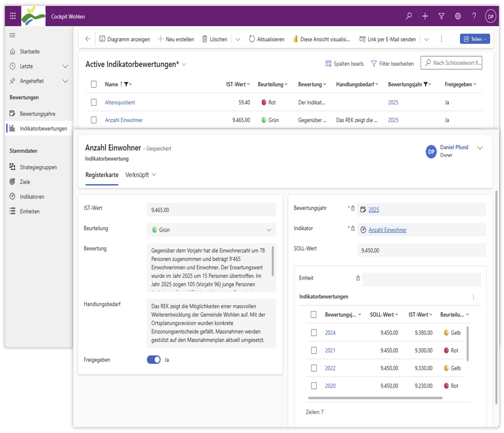Image resolution: width=504 pixels, height=433 pixels.
Task: Toggle the Freigegeben switch
Action: (x=154, y=360)
